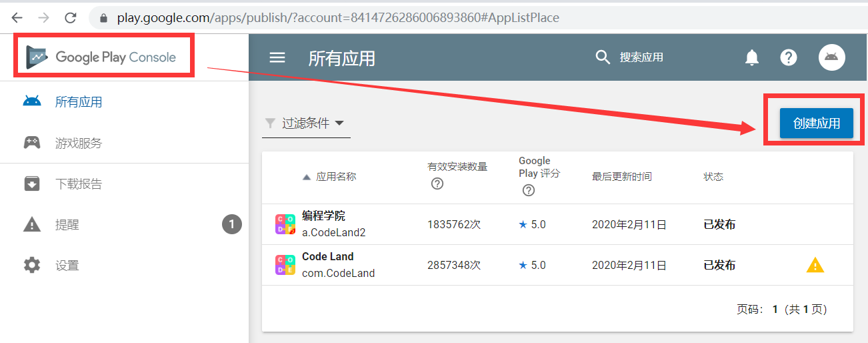The height and width of the screenshot is (343, 868).
Task: Click the 最后更新时间 column header
Action: click(x=622, y=177)
